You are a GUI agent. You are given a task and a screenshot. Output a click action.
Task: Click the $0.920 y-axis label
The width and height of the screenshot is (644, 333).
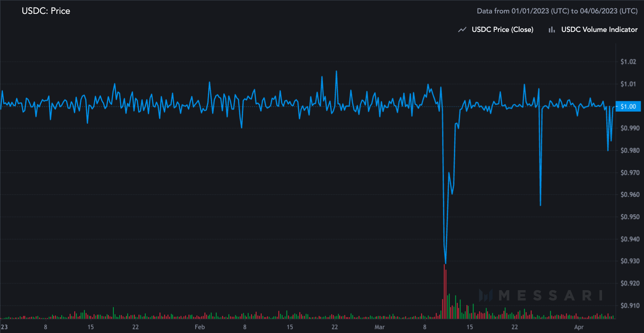coord(630,283)
